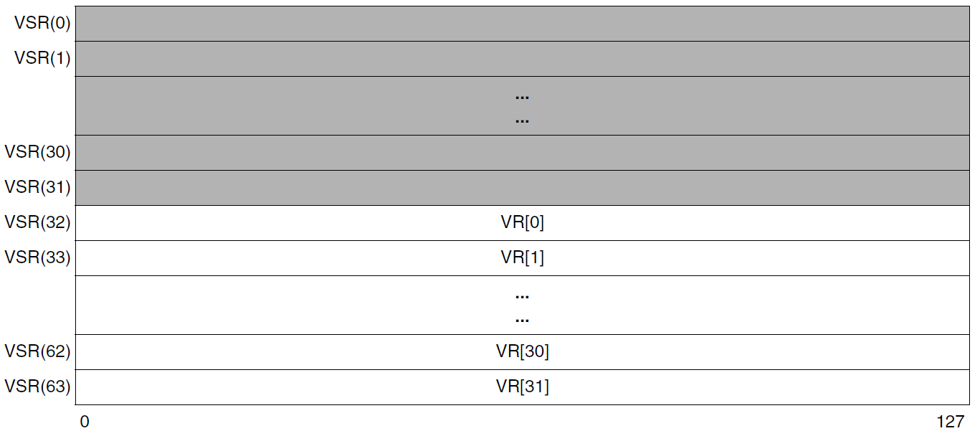Click the VSR(32) row label
The width and height of the screenshot is (980, 436).
coord(38,222)
